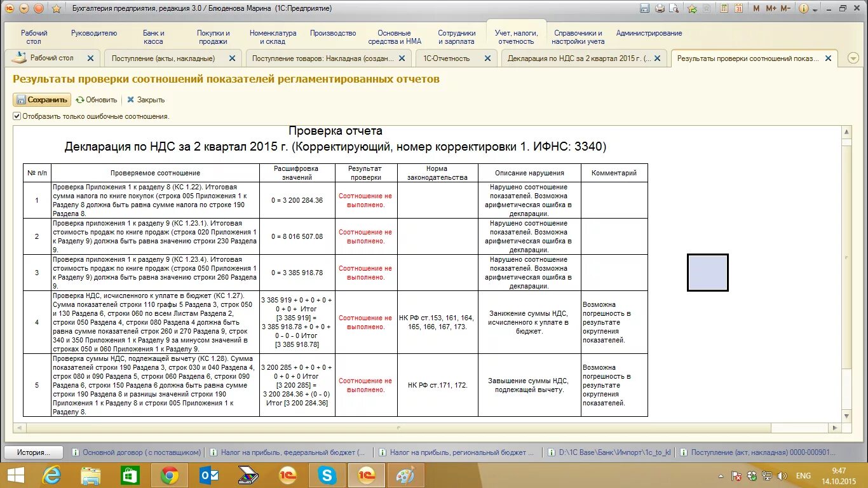Open the Руководителю section
The width and height of the screenshot is (868, 488).
[x=94, y=33]
